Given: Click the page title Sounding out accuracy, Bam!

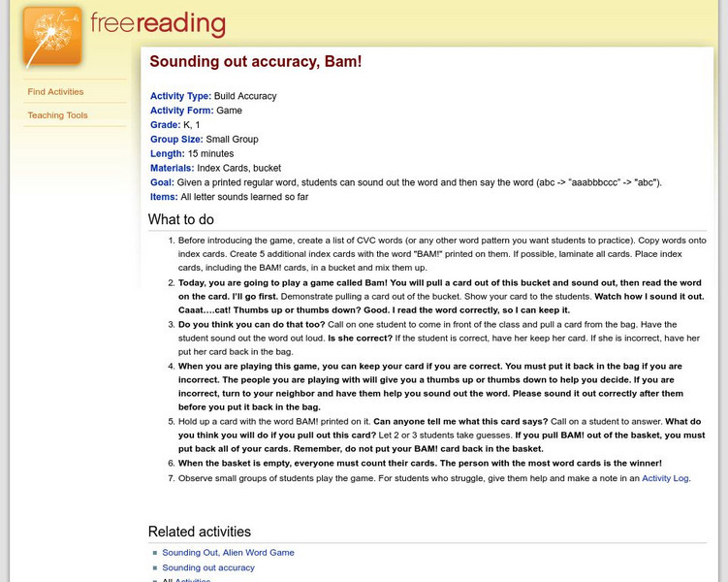Looking at the screenshot, I should pos(255,61).
